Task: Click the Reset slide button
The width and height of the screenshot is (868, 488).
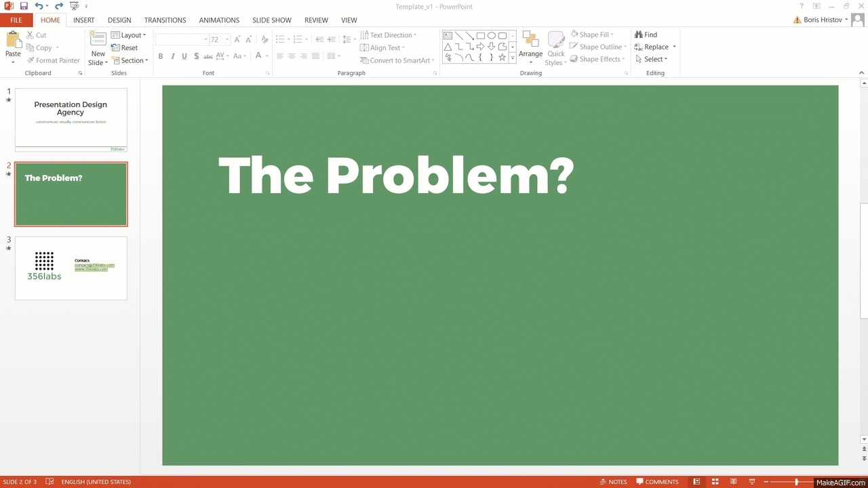Action: click(x=125, y=47)
